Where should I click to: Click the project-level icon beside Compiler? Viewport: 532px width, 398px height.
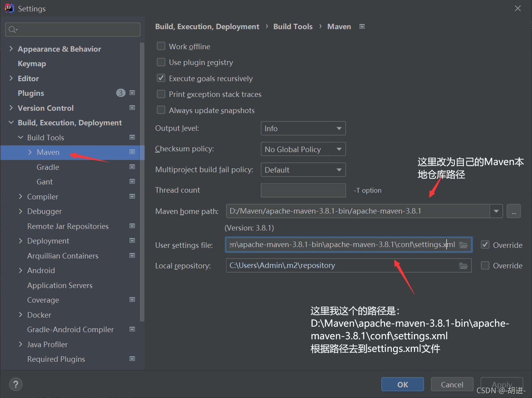point(132,196)
